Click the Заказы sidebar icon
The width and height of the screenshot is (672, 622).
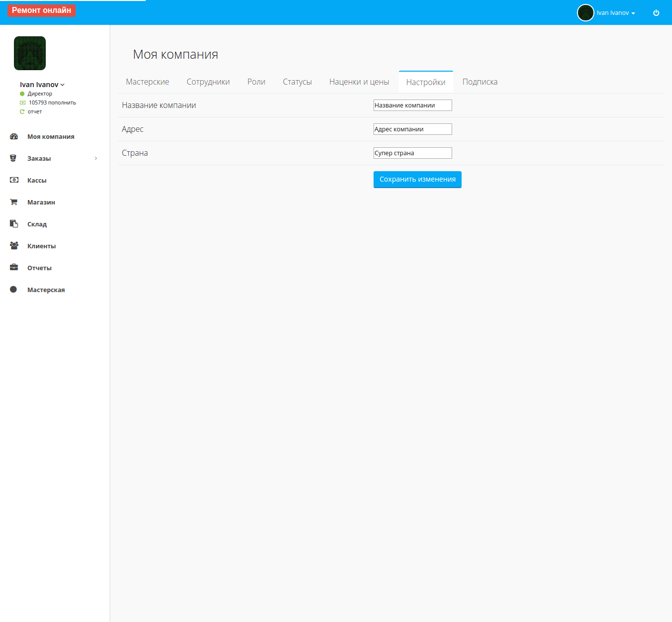click(13, 158)
